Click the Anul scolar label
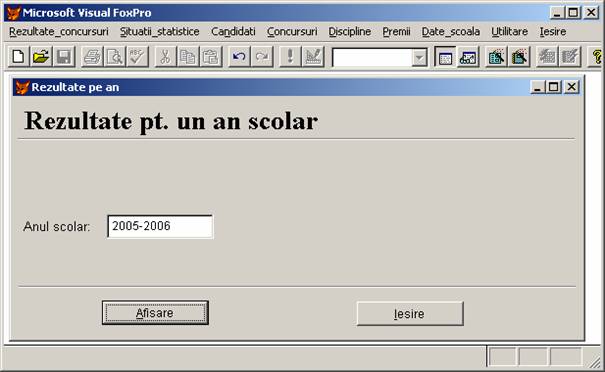 coord(56,227)
